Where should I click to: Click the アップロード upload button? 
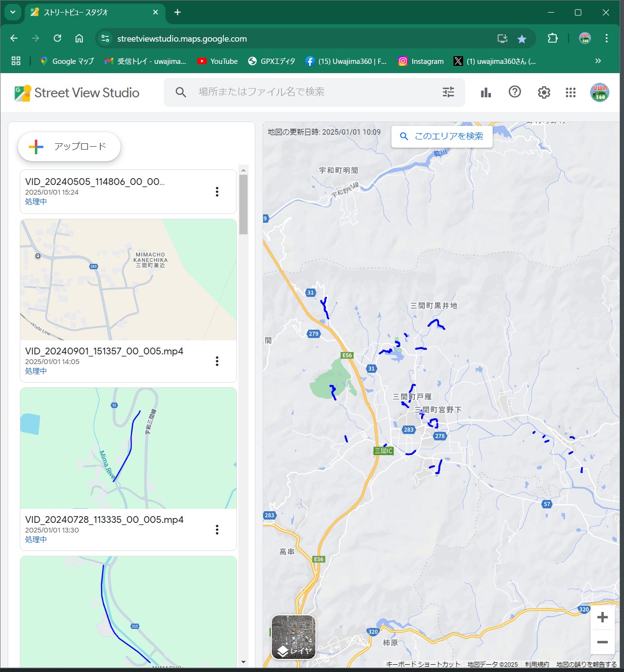pos(69,146)
